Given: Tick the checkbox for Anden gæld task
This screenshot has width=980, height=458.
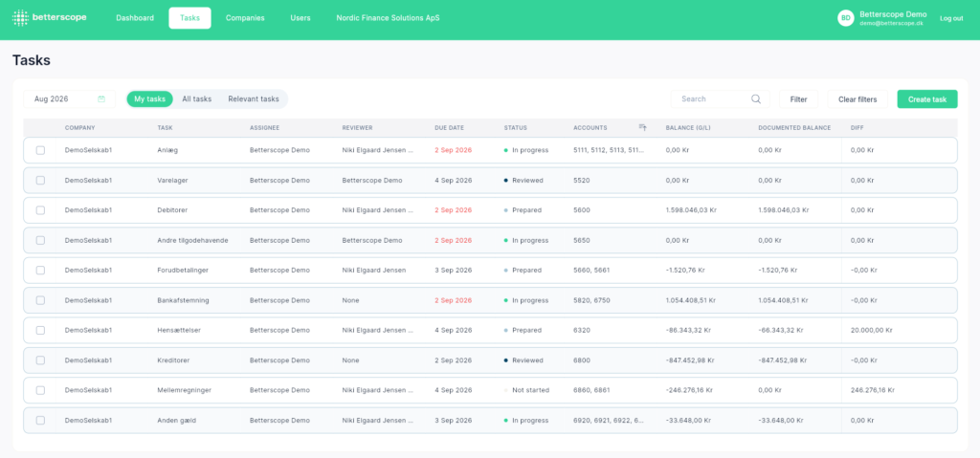Looking at the screenshot, I should pyautogui.click(x=40, y=420).
